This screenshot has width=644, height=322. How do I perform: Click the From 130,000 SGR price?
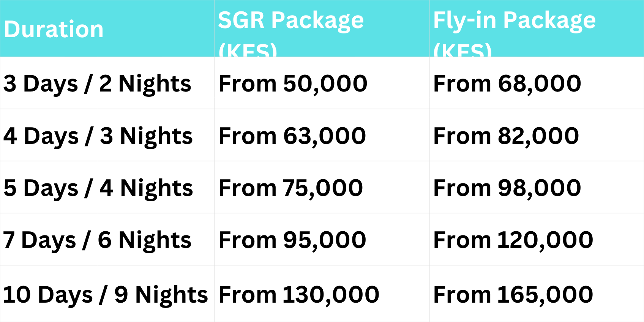click(299, 295)
